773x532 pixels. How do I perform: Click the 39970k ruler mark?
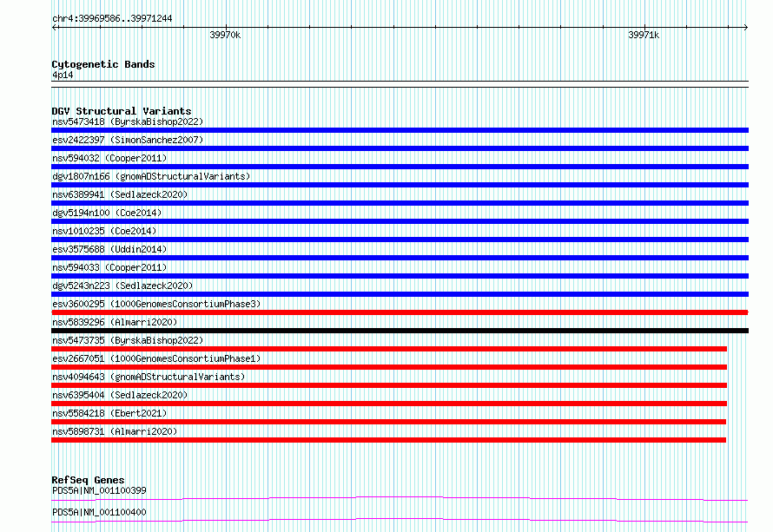[x=225, y=35]
